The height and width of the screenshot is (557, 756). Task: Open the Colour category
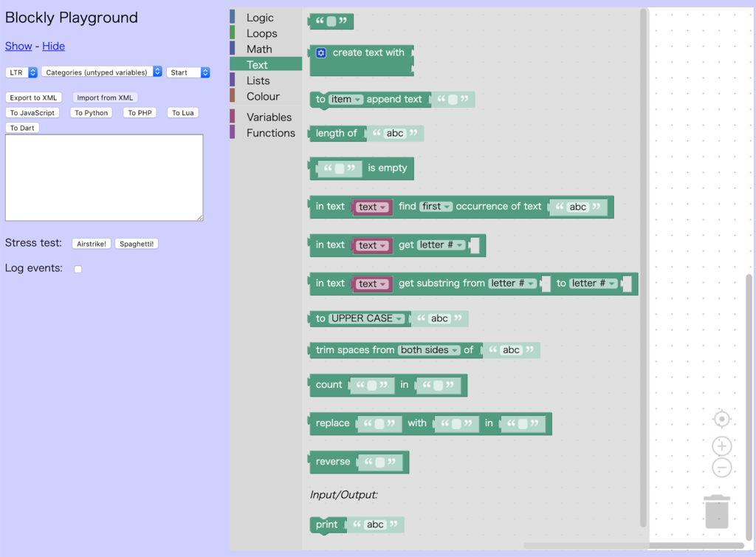(262, 96)
